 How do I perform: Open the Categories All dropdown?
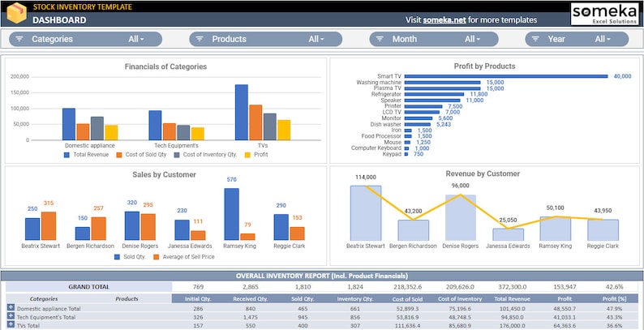[x=136, y=39]
